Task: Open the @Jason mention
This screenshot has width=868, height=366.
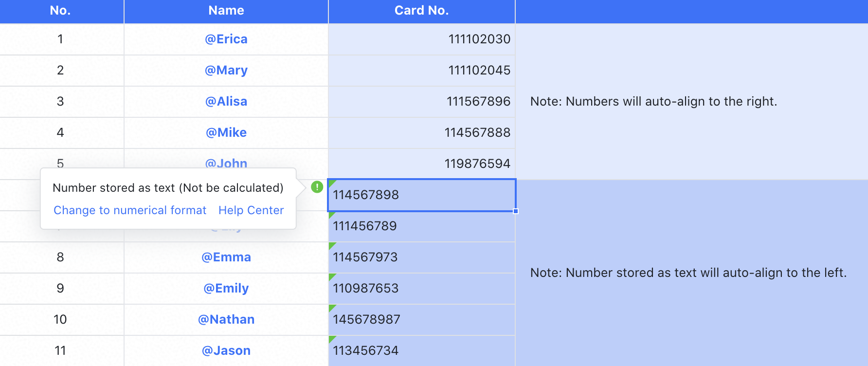Action: 226,350
